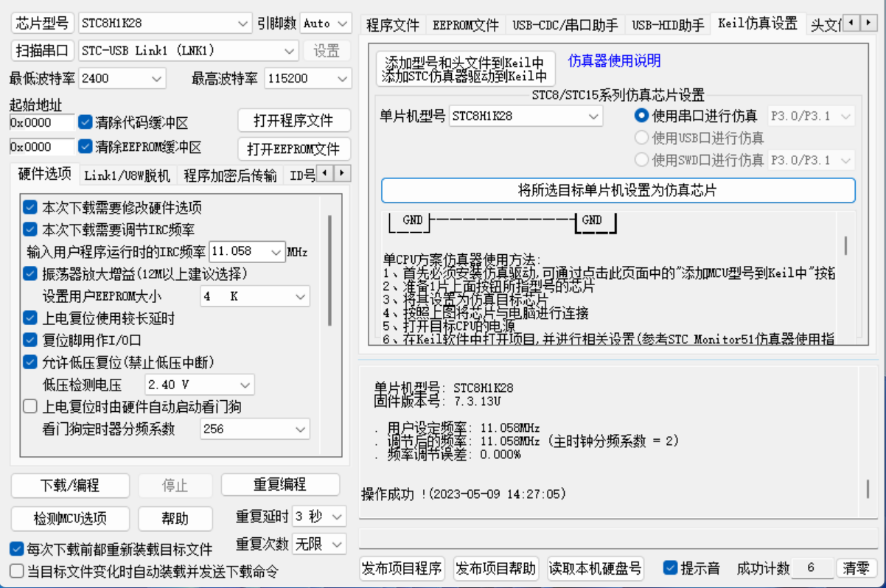The width and height of the screenshot is (886, 588).
Task: Open the 单片机型号 STC8H1K28 dropdown
Action: (x=526, y=116)
